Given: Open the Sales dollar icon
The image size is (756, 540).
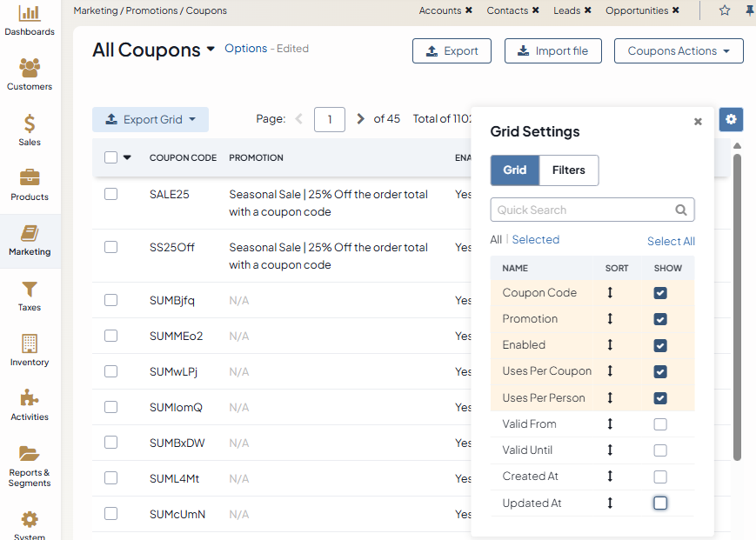Looking at the screenshot, I should pyautogui.click(x=30, y=124).
